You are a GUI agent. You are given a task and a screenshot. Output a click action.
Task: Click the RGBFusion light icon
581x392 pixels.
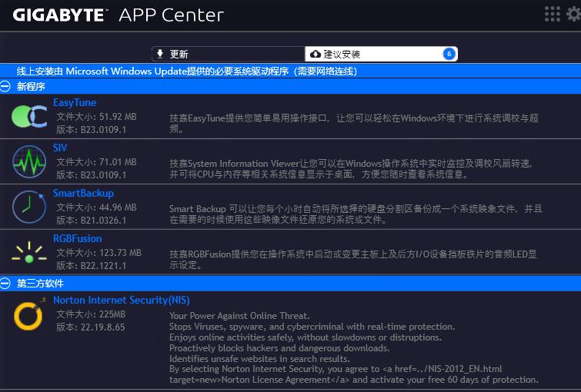coord(29,252)
